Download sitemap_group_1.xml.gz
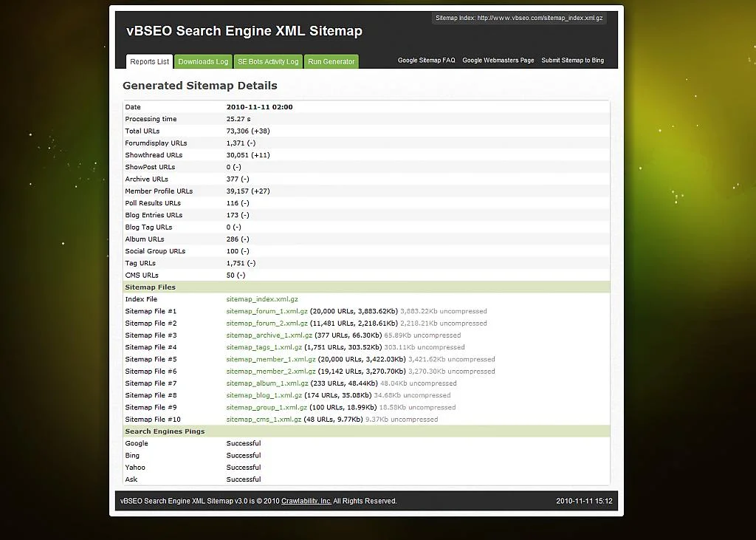The width and height of the screenshot is (756, 540). coord(267,408)
